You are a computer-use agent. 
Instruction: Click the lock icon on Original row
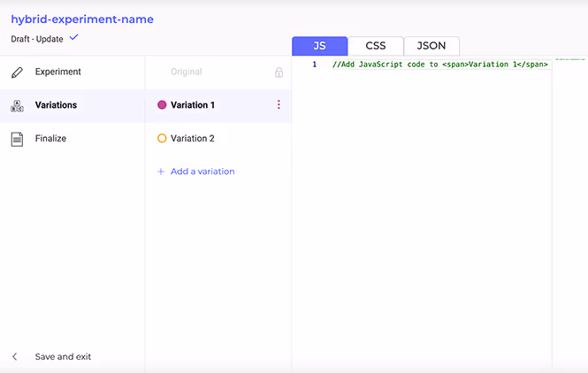click(279, 72)
